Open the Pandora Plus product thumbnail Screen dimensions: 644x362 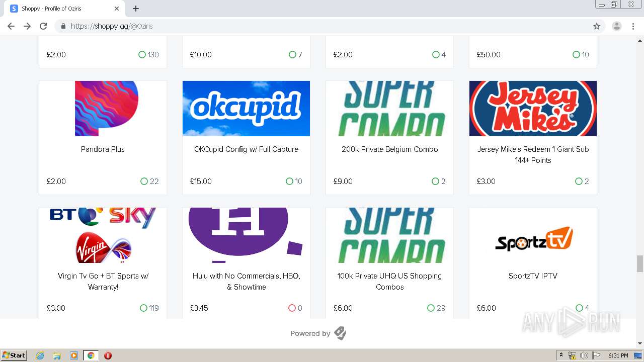(103, 109)
